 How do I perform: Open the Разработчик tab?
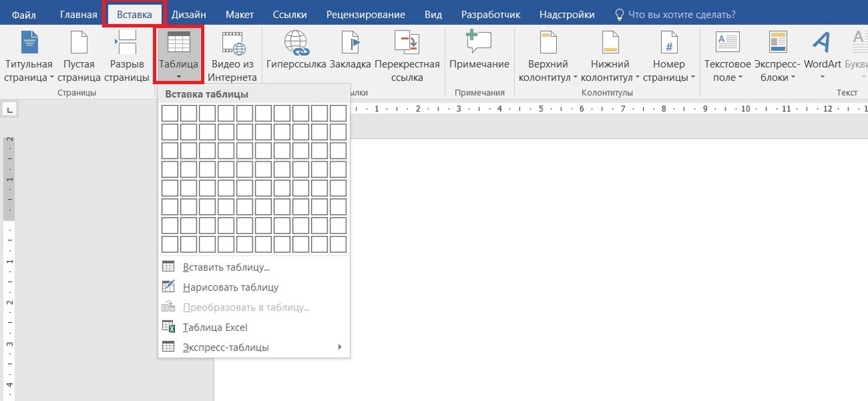490,14
